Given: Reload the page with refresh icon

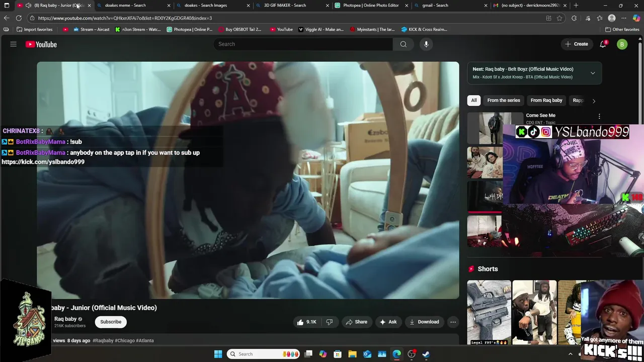Looking at the screenshot, I should click(x=19, y=18).
